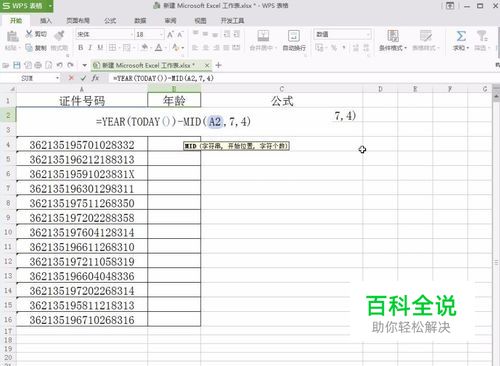The image size is (500, 366).
Task: Cancel formula entry with the red X
Action: pyautogui.click(x=71, y=78)
